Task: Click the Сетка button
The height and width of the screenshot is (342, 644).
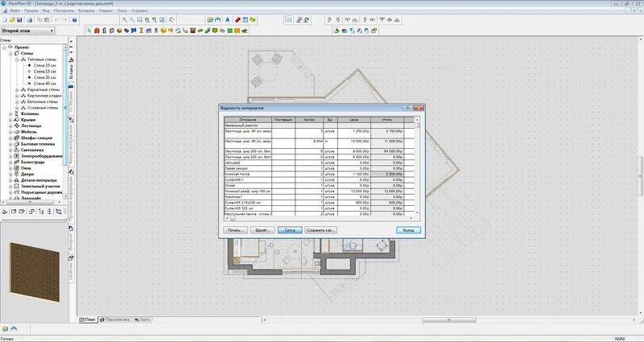Action: coord(290,230)
